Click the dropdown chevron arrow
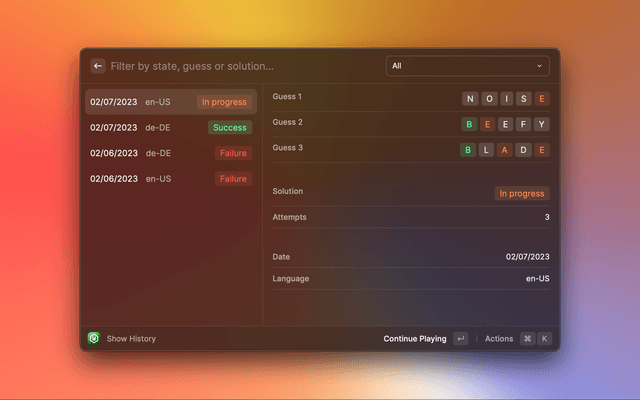This screenshot has height=400, width=640. 540,66
